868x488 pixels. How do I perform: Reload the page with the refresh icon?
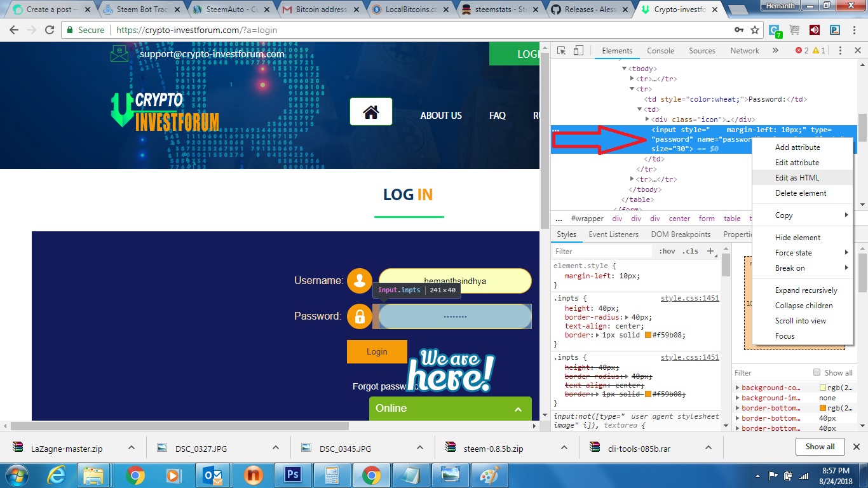pyautogui.click(x=50, y=30)
